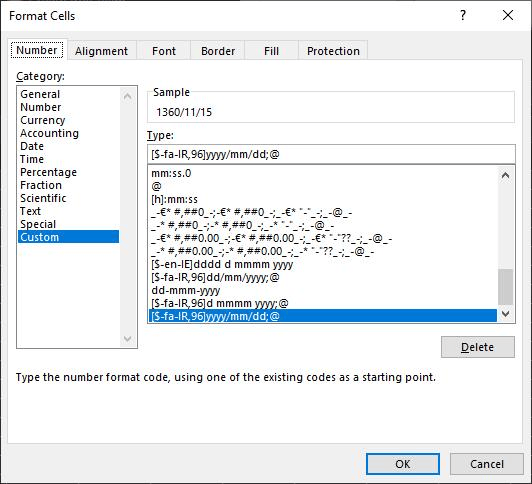Go to the Fill tab
The height and width of the screenshot is (484, 532).
pyautogui.click(x=271, y=51)
